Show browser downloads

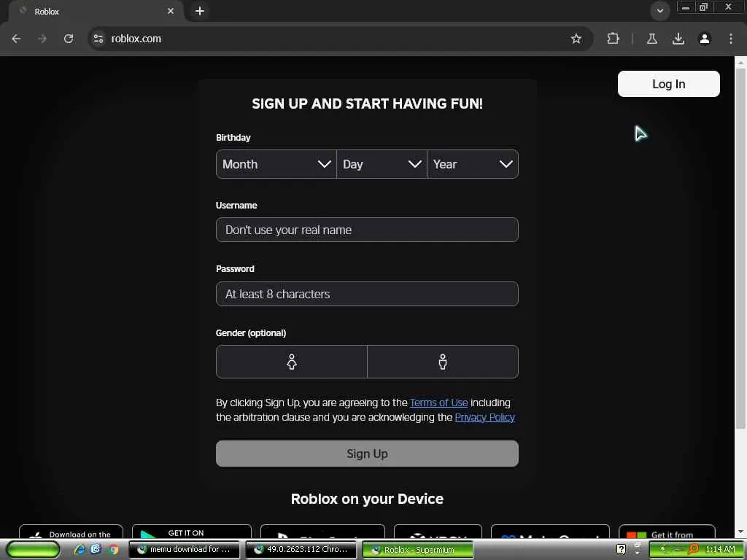[678, 39]
